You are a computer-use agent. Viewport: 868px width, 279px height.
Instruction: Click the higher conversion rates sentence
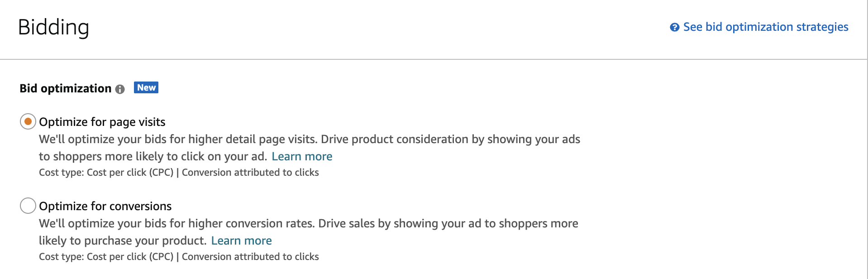click(x=177, y=223)
